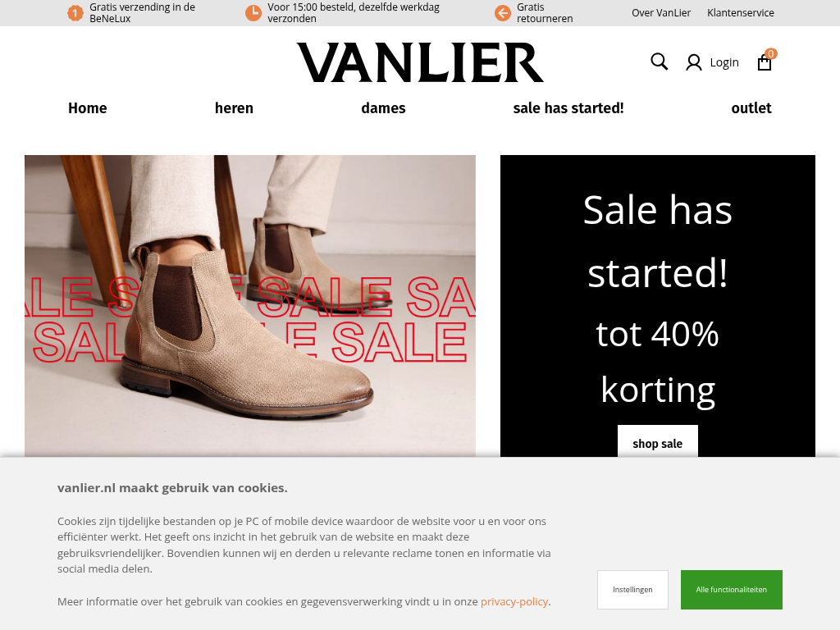Open the heren menu
Image resolution: width=840 pixels, height=630 pixels.
click(234, 108)
